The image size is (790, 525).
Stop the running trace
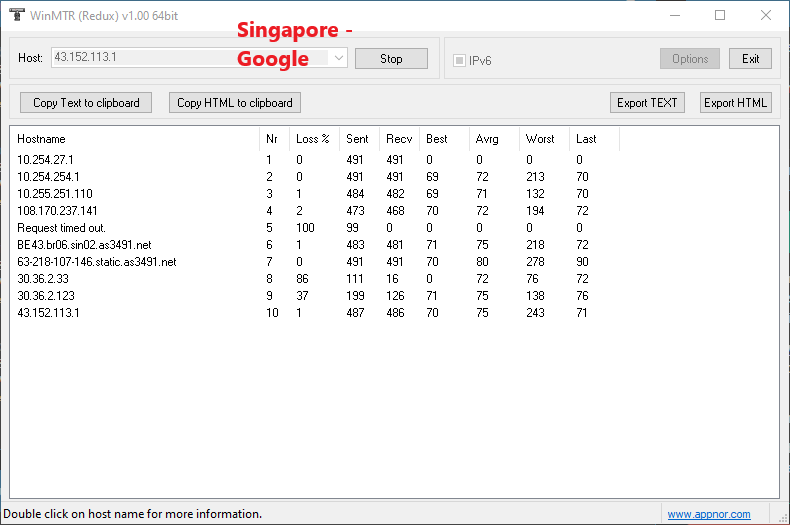coord(391,59)
